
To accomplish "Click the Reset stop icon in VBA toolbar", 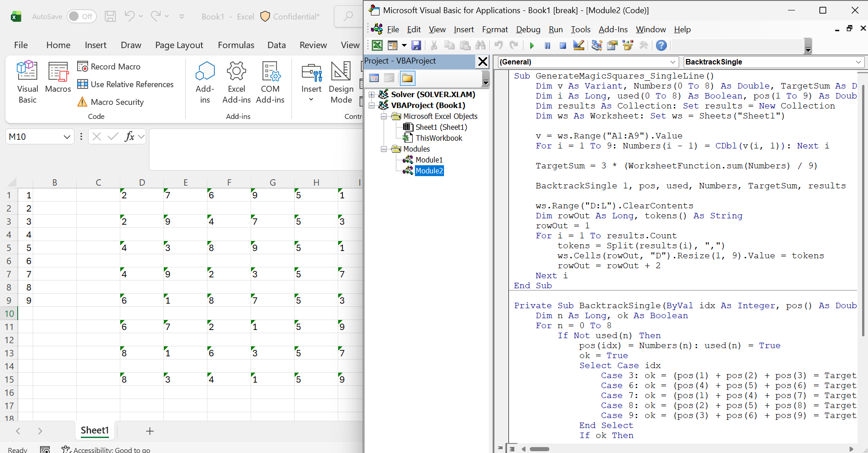I will pyautogui.click(x=562, y=45).
